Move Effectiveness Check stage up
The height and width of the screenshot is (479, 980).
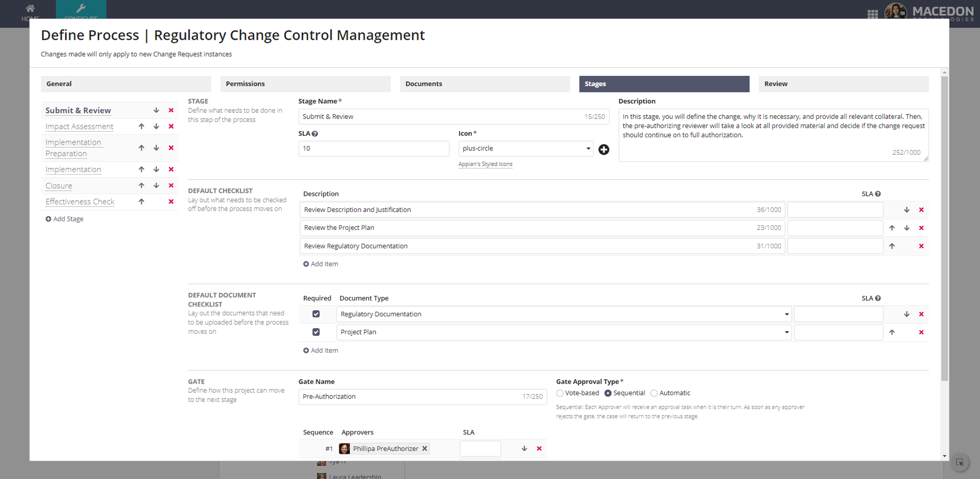[x=142, y=202]
